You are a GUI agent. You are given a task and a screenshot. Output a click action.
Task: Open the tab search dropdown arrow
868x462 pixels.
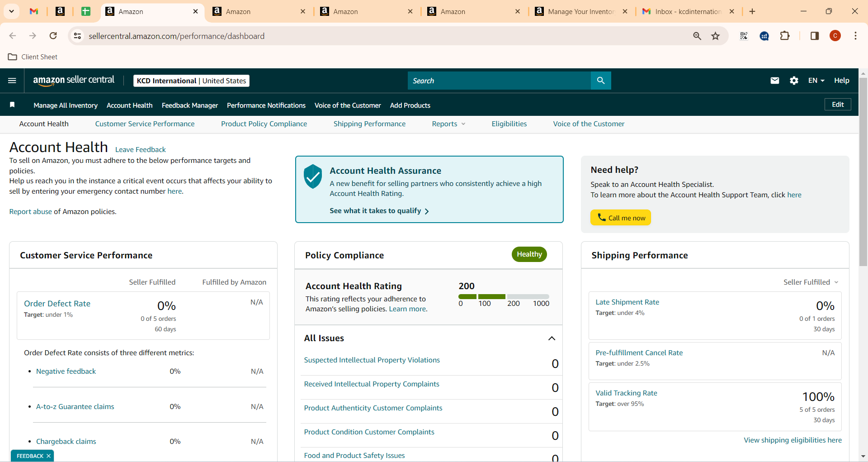[x=11, y=11]
